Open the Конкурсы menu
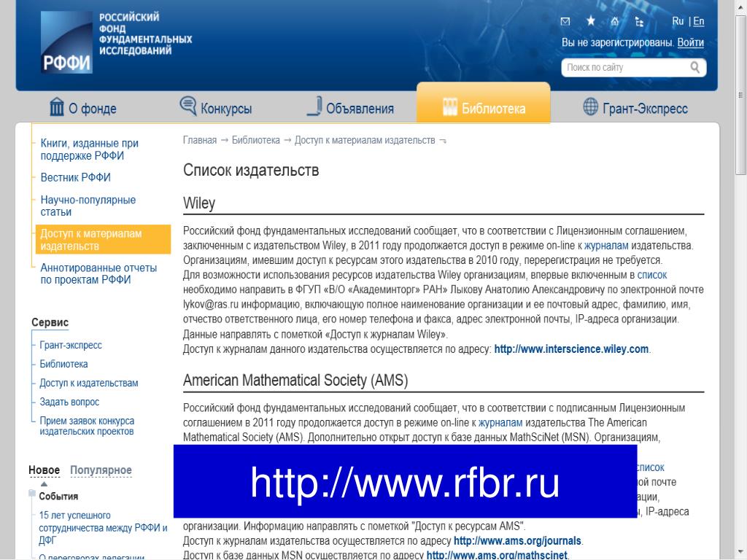Screen dimensions: 747x560 pyautogui.click(x=226, y=109)
